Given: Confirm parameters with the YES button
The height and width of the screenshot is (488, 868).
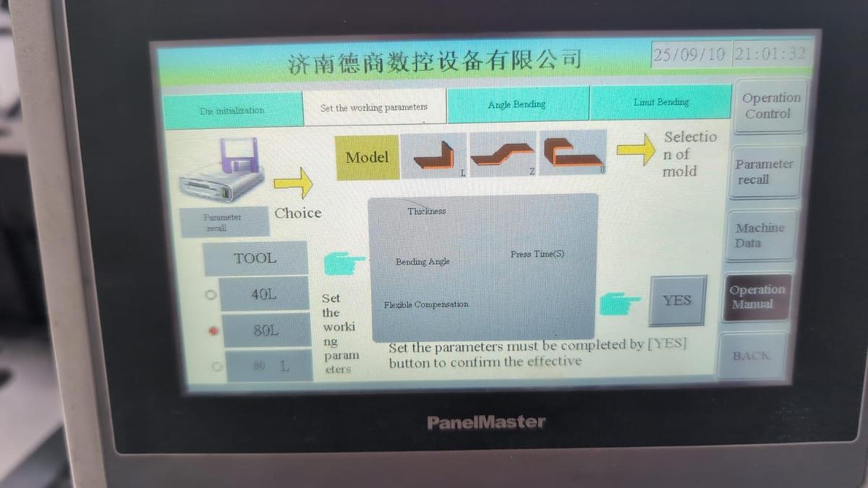Looking at the screenshot, I should (x=678, y=299).
